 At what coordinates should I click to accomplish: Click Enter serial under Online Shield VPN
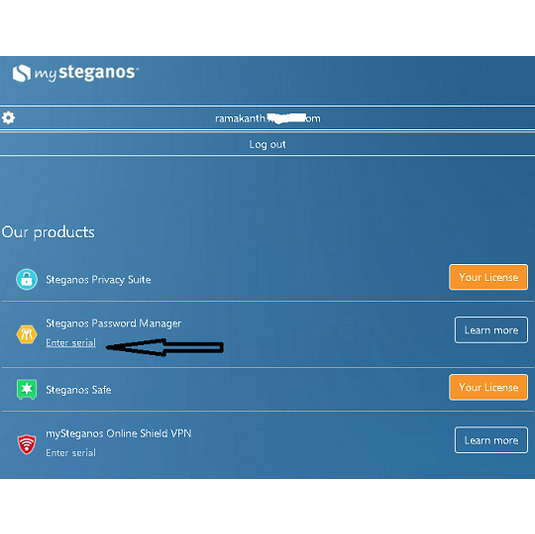pos(71,453)
